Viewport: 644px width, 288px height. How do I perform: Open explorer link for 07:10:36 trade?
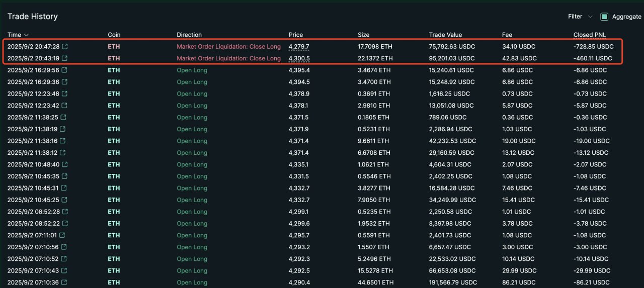(64, 282)
